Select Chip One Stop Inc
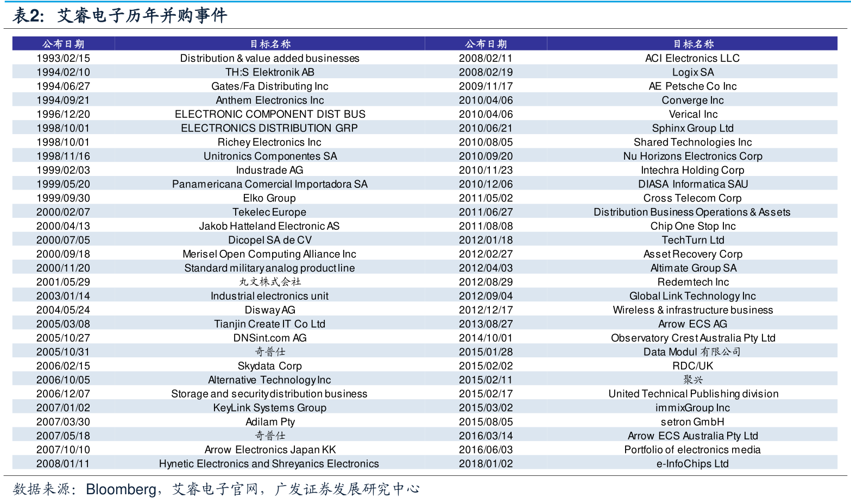The image size is (851, 504). coord(693,226)
